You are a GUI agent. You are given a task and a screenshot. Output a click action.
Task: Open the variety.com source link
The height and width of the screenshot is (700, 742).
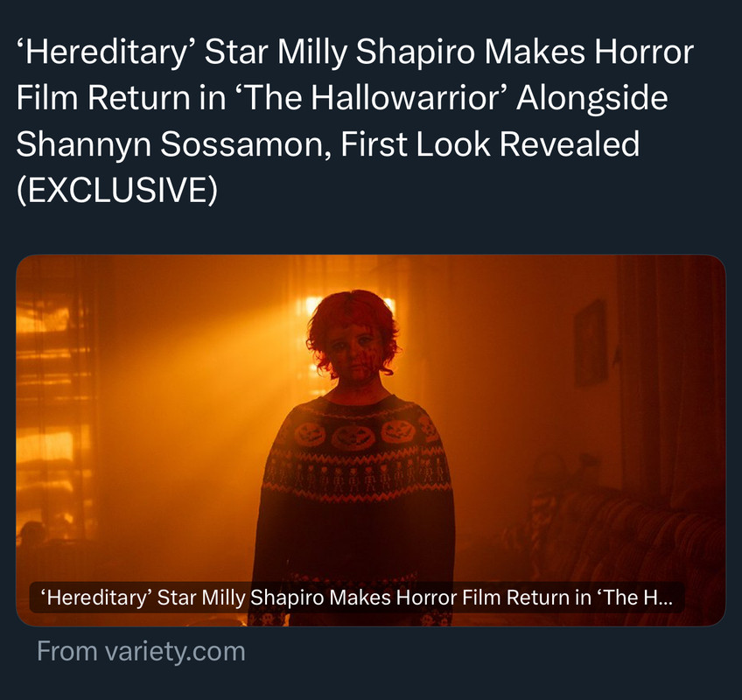point(141,651)
